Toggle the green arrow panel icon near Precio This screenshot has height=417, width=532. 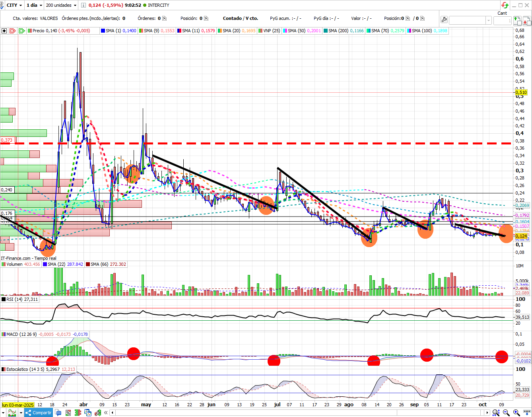22,31
